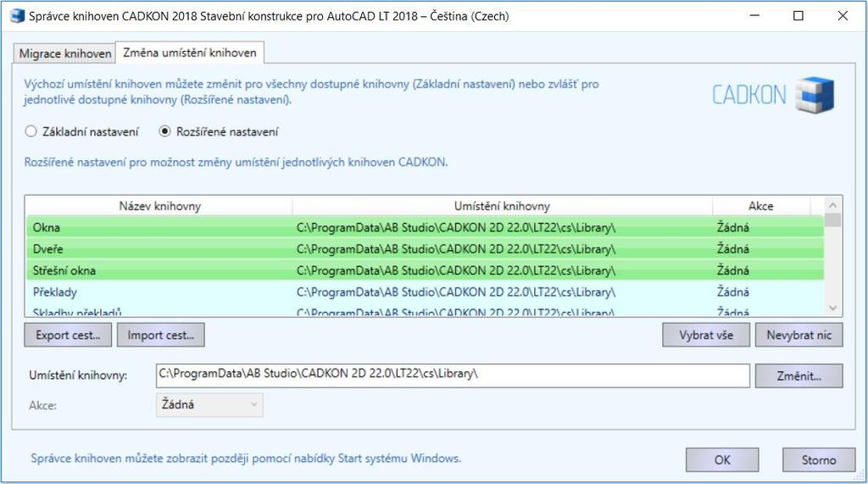Select the Dveře library row
The image size is (868, 484).
click(425, 248)
